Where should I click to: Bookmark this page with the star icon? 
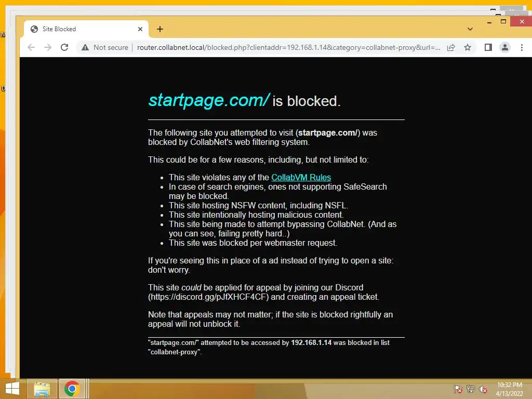click(x=468, y=47)
